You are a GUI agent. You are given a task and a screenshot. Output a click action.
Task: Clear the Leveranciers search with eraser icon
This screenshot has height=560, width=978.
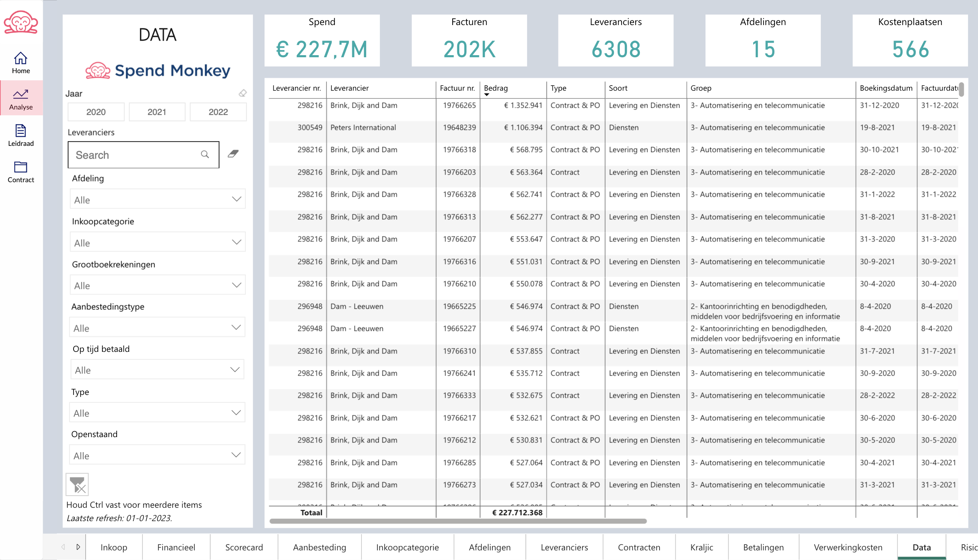[x=233, y=154]
